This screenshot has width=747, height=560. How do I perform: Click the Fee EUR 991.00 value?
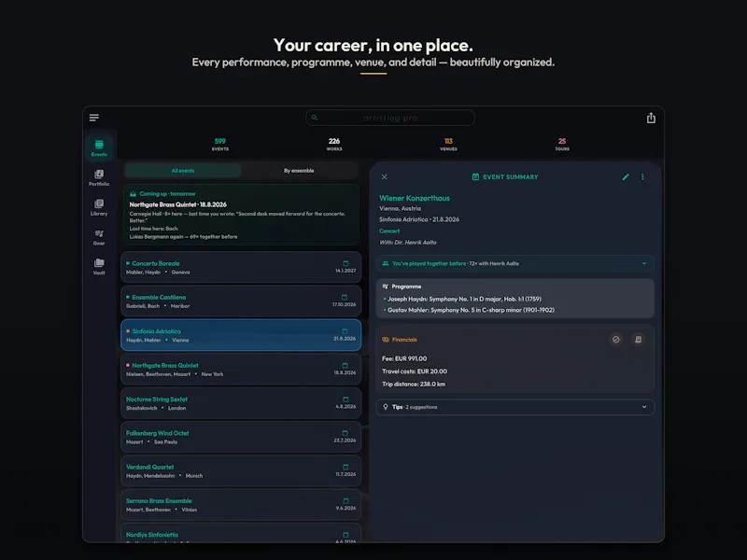pyautogui.click(x=404, y=358)
